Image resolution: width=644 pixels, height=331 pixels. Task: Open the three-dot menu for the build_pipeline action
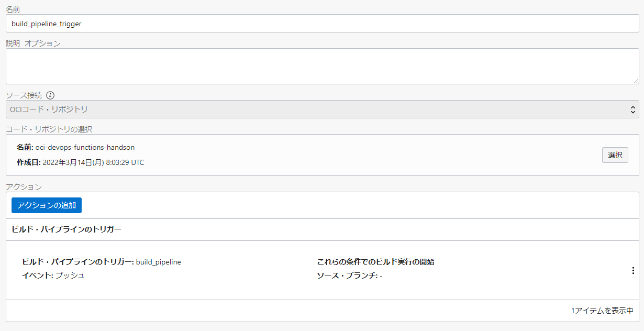(633, 270)
